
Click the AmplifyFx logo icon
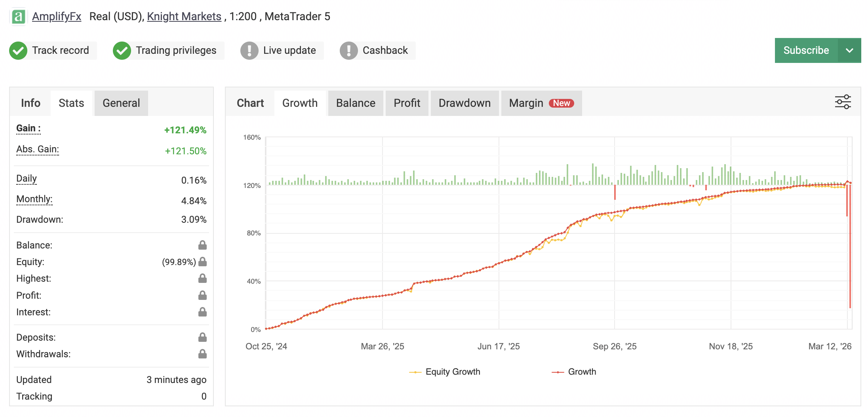coord(18,17)
